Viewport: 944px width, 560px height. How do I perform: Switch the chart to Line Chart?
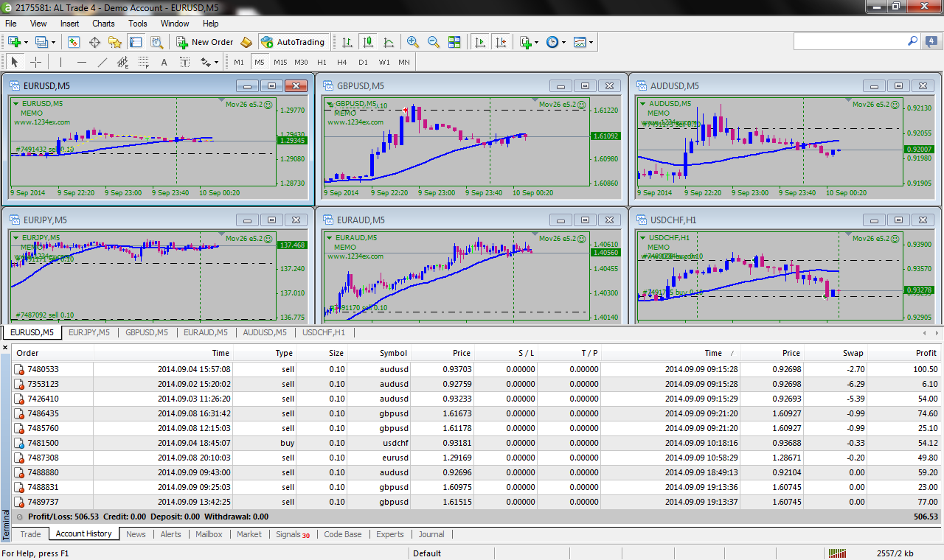[x=388, y=42]
